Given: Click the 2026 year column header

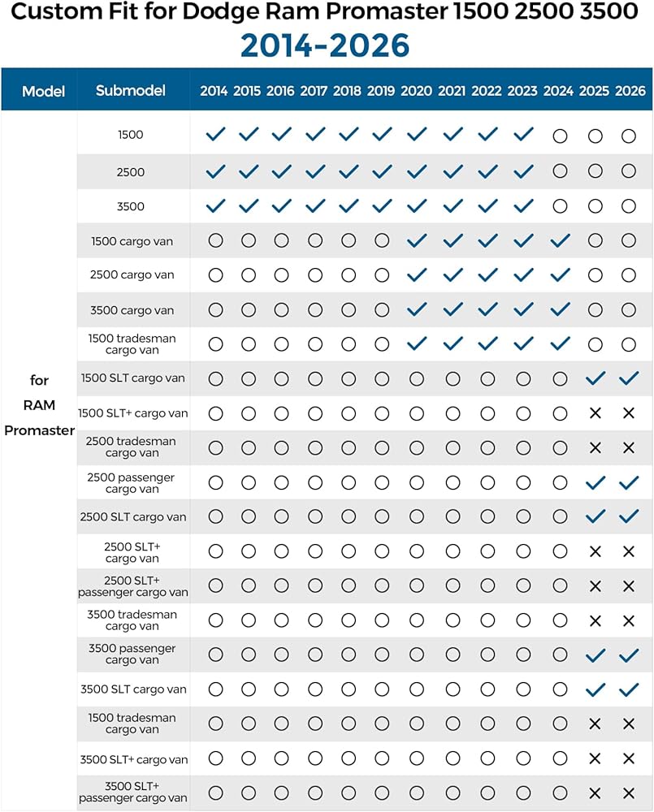Looking at the screenshot, I should click(x=630, y=91).
